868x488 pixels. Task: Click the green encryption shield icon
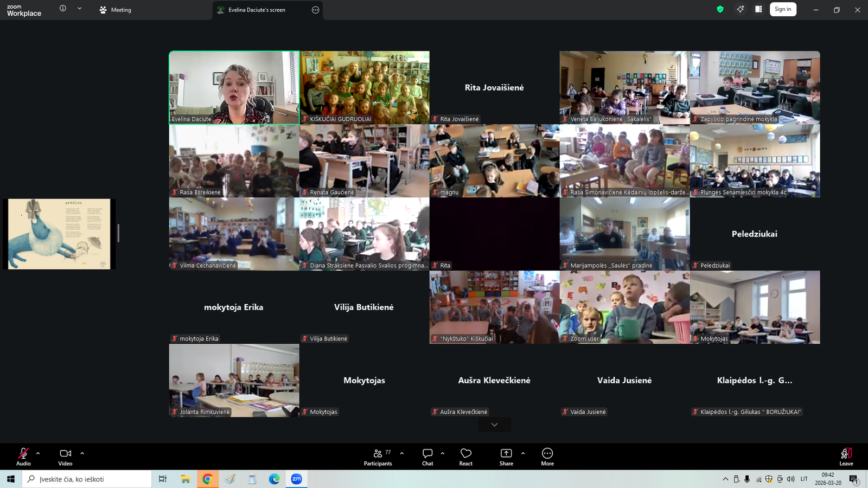(720, 9)
